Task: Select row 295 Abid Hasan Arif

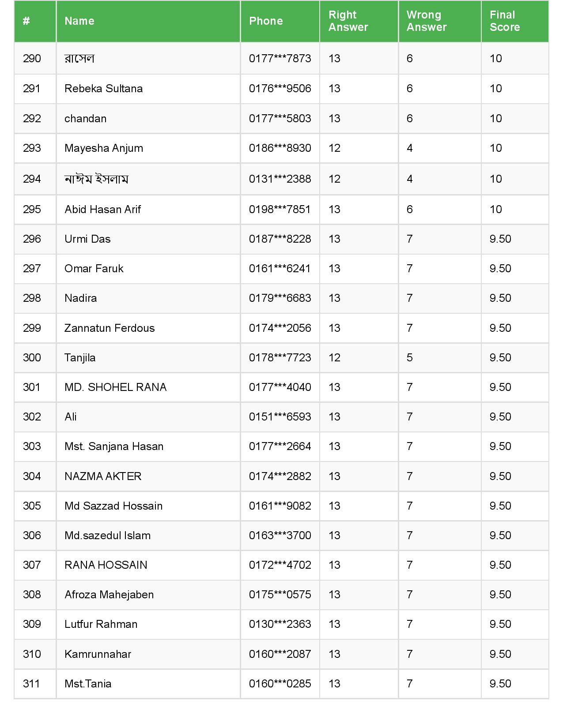Action: (x=102, y=210)
